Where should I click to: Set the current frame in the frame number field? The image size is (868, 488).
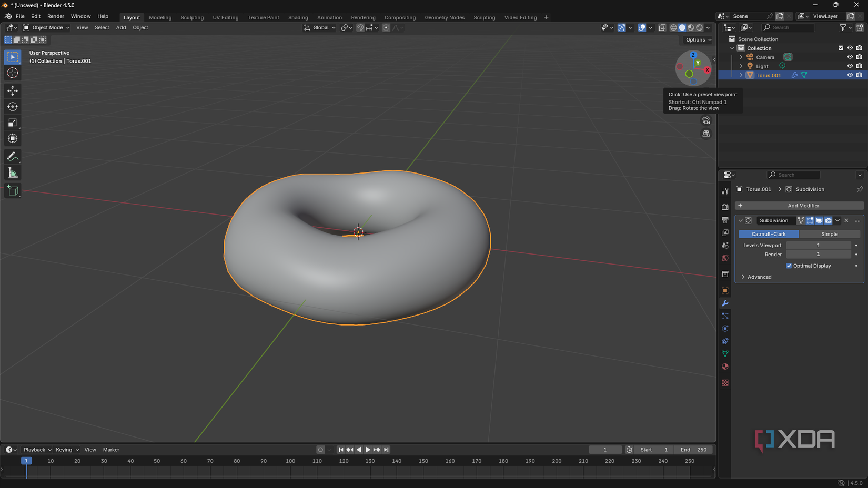(605, 450)
